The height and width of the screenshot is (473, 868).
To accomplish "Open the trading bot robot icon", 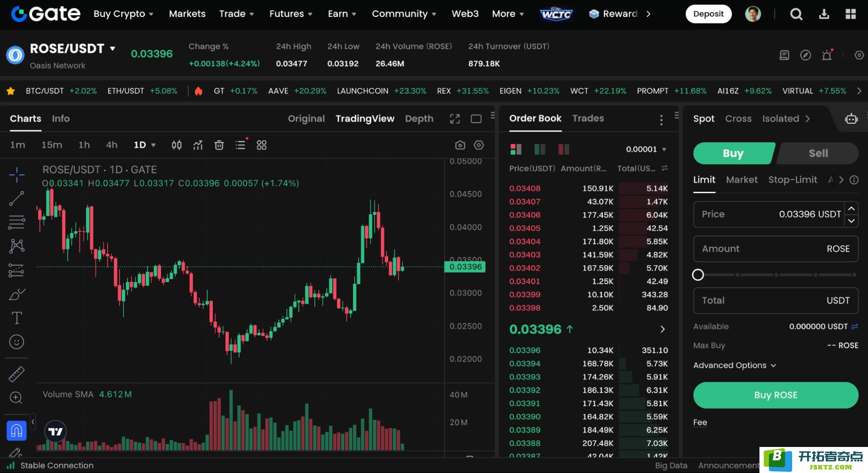I will tap(851, 118).
